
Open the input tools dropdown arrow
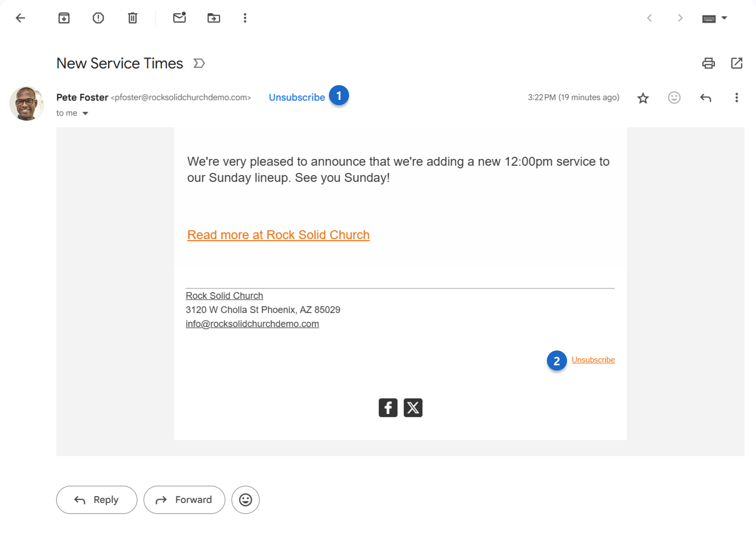coord(724,18)
